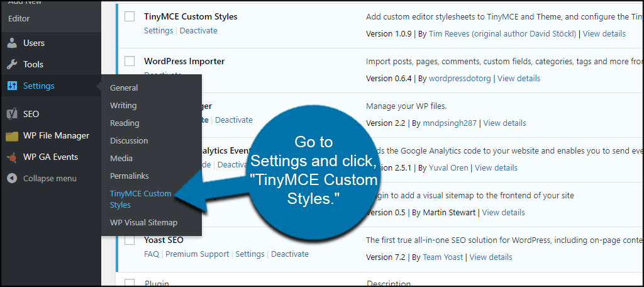Image resolution: width=644 pixels, height=287 pixels.
Task: Open Settings link under TinyMCE Custom Styles
Action: pyautogui.click(x=158, y=30)
